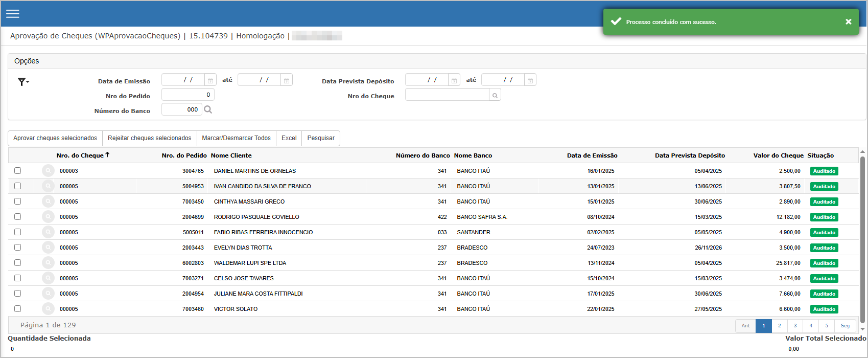868x358 pixels.
Task: Jump to page 4 in pagination
Action: pyautogui.click(x=811, y=326)
